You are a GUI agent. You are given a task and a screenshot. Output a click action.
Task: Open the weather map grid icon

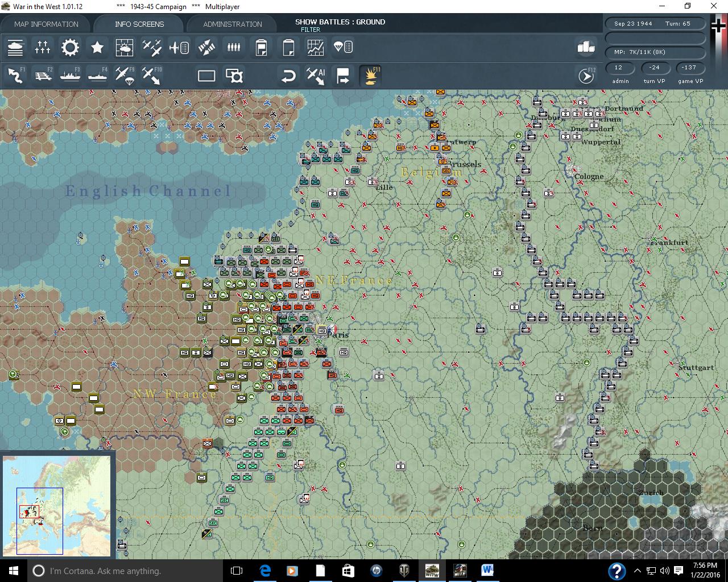coord(124,47)
